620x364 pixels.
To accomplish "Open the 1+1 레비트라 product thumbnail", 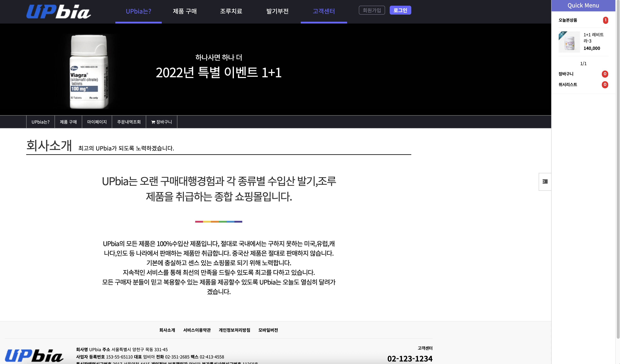I will 569,42.
